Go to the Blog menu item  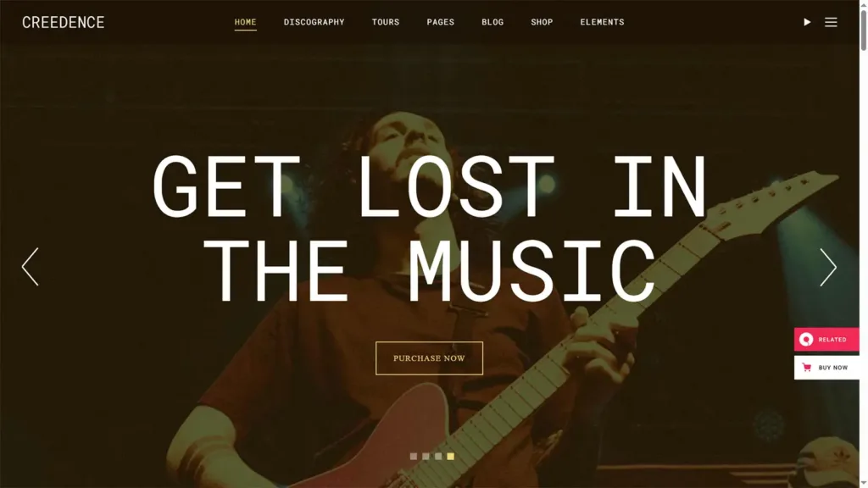point(492,22)
